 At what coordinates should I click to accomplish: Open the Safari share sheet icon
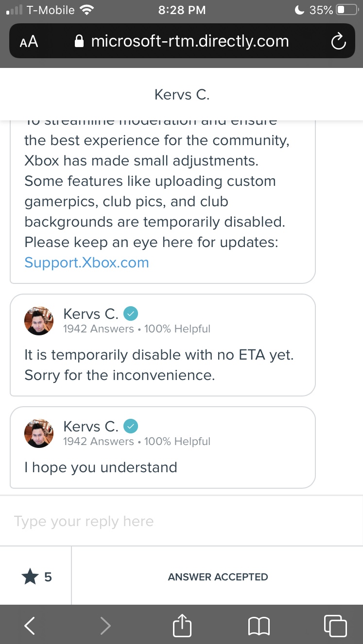[182, 624]
